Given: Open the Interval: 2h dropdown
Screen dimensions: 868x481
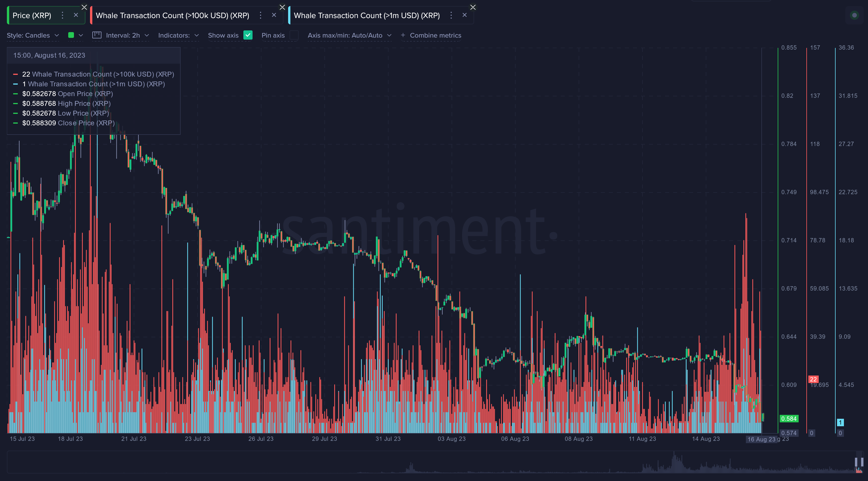Looking at the screenshot, I should (x=127, y=35).
